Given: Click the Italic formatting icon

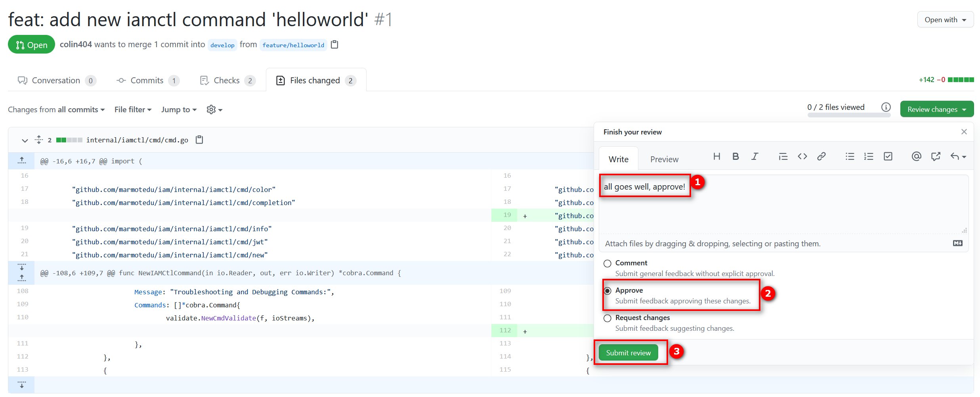Looking at the screenshot, I should (x=755, y=157).
